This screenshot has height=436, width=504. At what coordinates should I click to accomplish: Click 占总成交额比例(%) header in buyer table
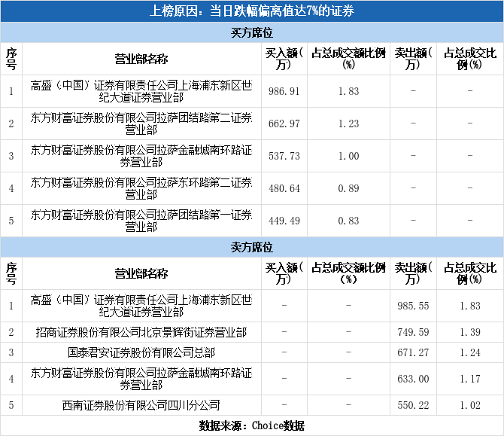click(x=348, y=59)
